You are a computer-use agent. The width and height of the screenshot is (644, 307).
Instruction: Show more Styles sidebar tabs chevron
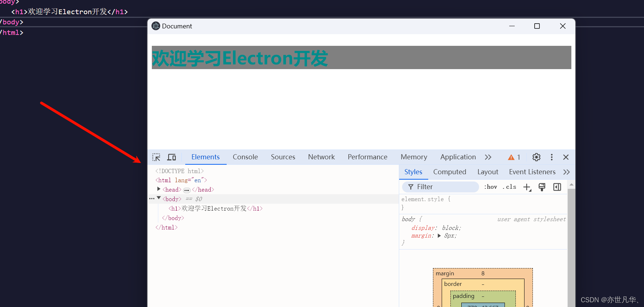(x=566, y=172)
